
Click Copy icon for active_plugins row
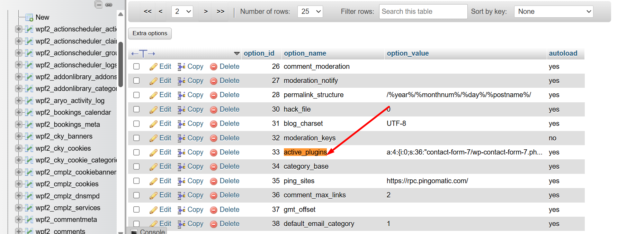pos(181,152)
